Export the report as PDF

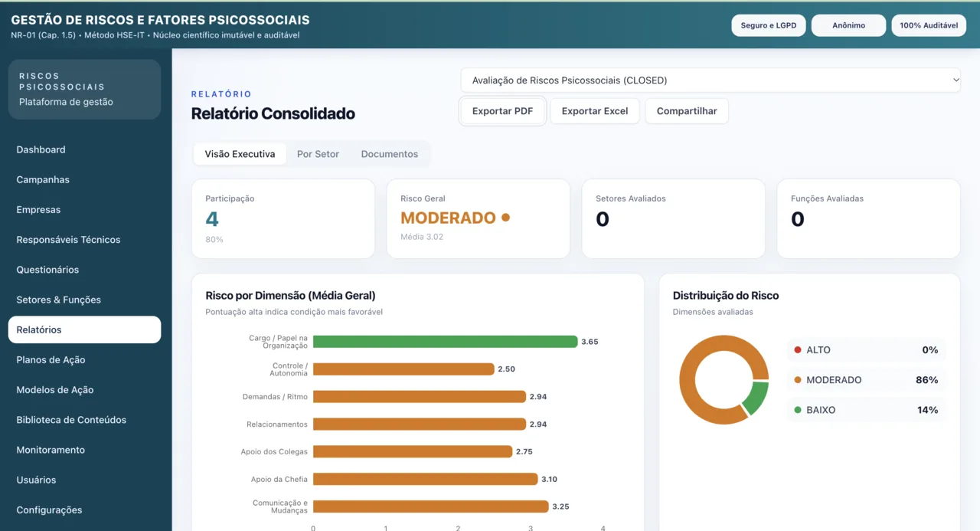click(x=502, y=111)
